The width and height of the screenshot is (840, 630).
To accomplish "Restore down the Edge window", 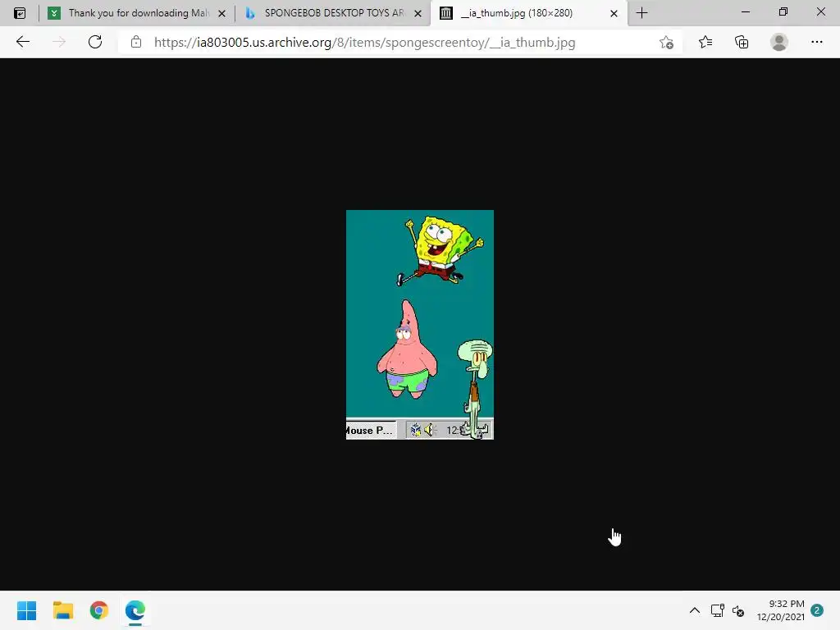I will [783, 11].
